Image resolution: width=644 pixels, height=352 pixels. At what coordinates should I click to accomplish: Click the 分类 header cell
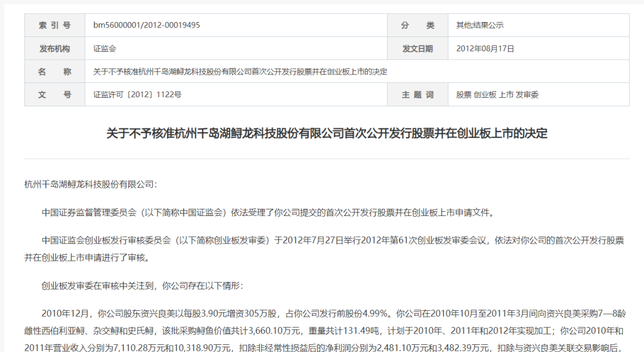coord(417,26)
